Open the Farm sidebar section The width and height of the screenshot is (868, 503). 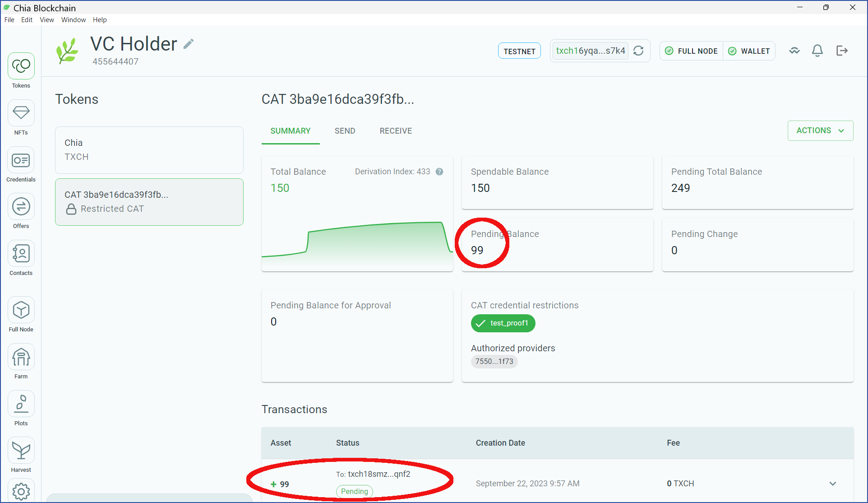pyautogui.click(x=21, y=362)
